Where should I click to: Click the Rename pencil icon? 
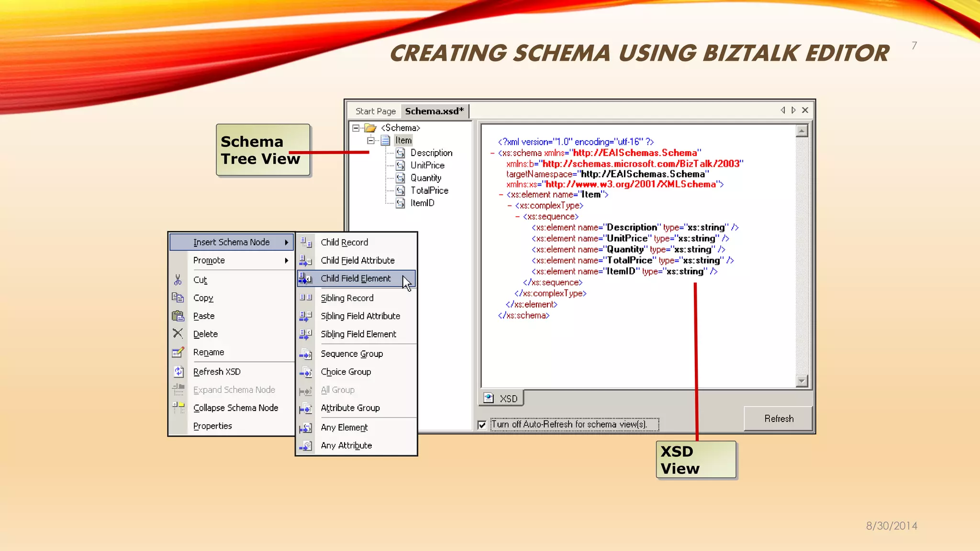click(178, 352)
